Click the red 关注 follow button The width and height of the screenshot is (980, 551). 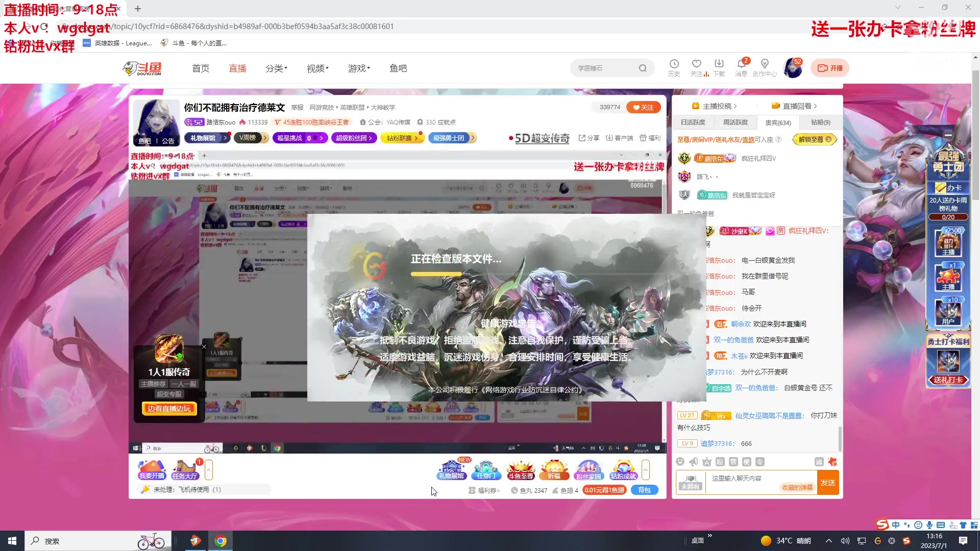[x=643, y=107]
